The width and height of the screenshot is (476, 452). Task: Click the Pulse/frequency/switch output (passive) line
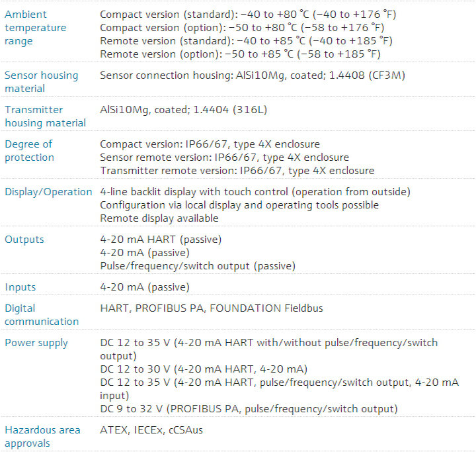click(x=198, y=266)
